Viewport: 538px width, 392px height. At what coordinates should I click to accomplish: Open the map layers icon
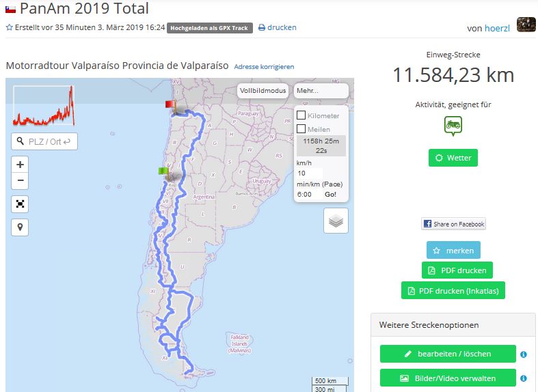336,221
